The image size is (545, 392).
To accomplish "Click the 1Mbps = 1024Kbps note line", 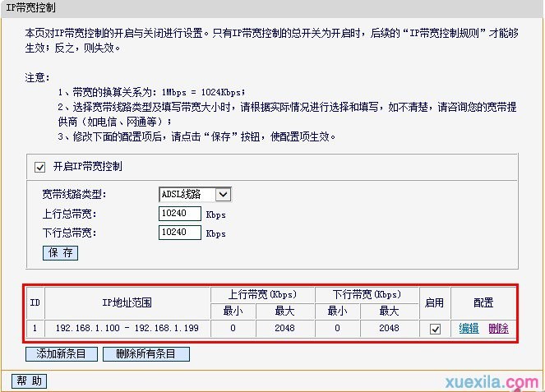I will (x=152, y=92).
